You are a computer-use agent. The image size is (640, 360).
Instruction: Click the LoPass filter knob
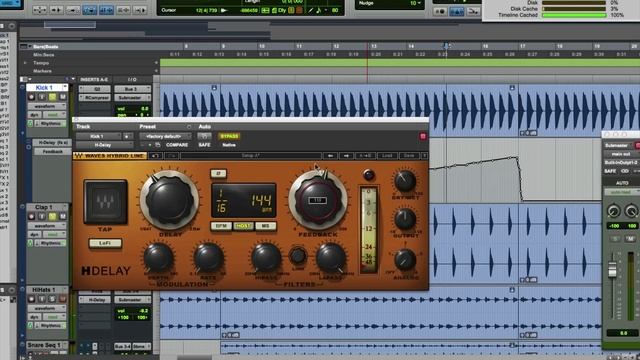pyautogui.click(x=331, y=258)
